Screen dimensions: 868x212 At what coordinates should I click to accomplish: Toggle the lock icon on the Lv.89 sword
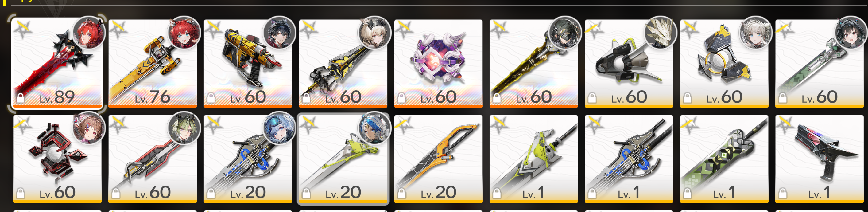(21, 98)
